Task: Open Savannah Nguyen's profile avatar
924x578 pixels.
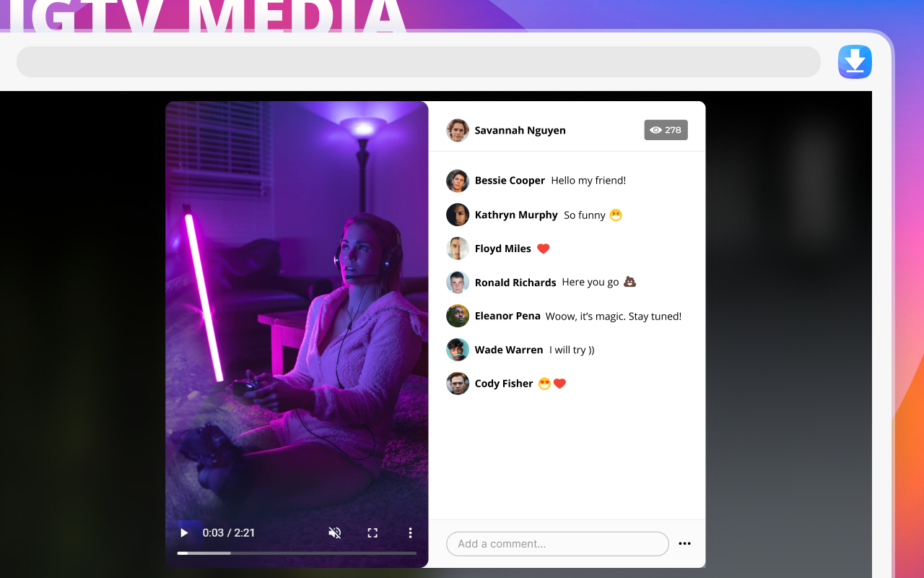Action: tap(458, 130)
